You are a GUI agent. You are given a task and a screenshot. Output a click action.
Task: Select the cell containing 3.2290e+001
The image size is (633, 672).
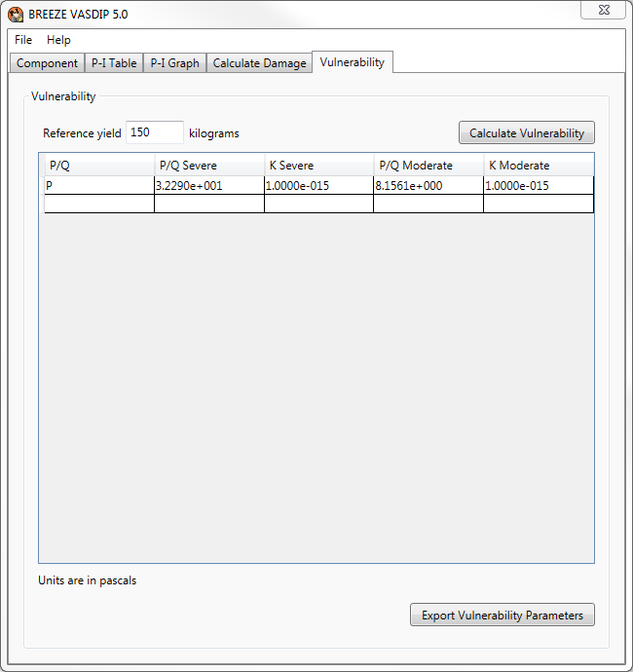(208, 186)
